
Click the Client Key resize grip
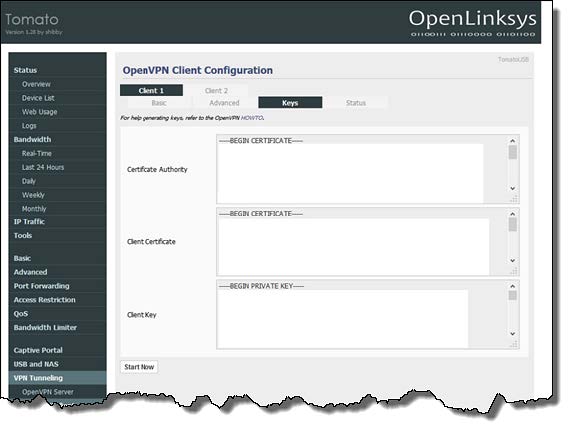pyautogui.click(x=514, y=344)
